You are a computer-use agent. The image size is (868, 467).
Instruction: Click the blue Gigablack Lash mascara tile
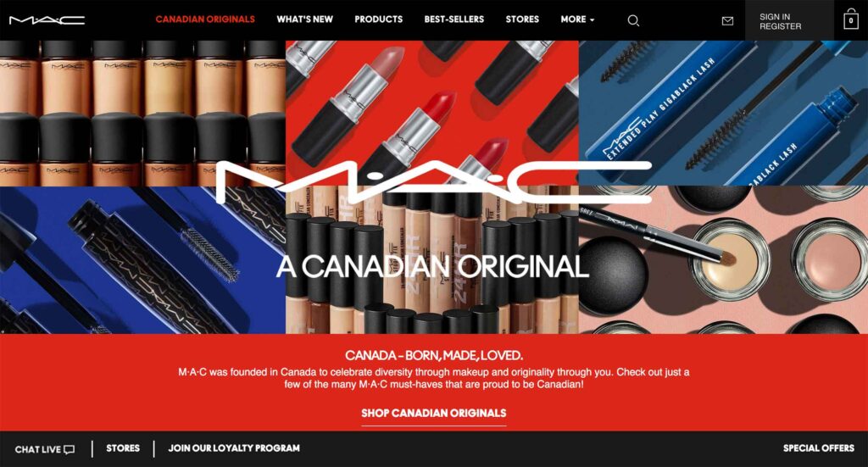point(724,113)
